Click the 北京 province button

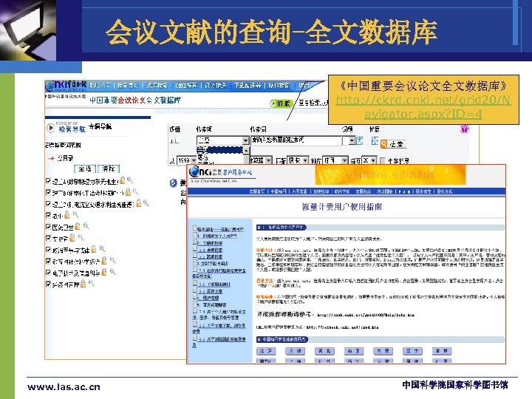(266, 351)
